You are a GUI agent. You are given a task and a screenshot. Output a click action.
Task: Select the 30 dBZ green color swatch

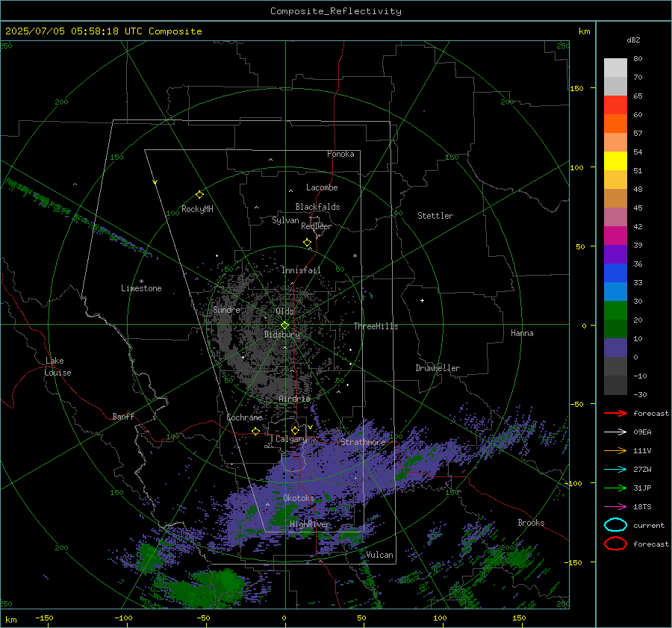[x=615, y=311]
